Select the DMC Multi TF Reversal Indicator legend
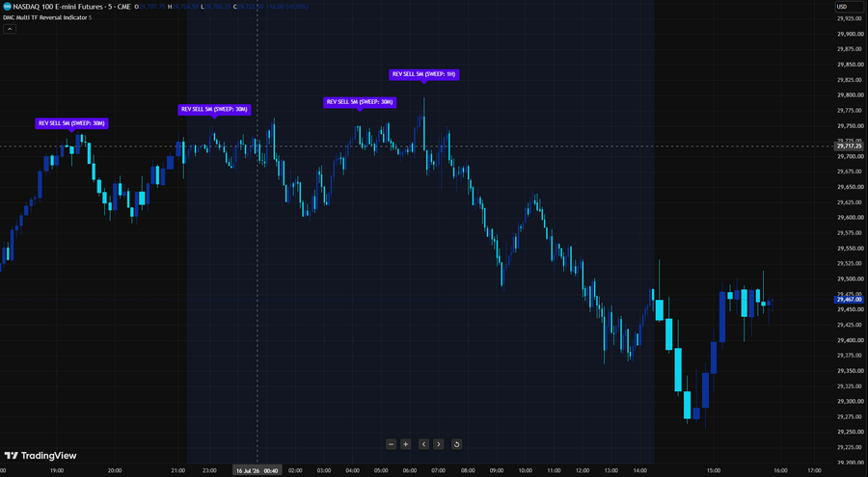The image size is (868, 477). click(x=45, y=17)
